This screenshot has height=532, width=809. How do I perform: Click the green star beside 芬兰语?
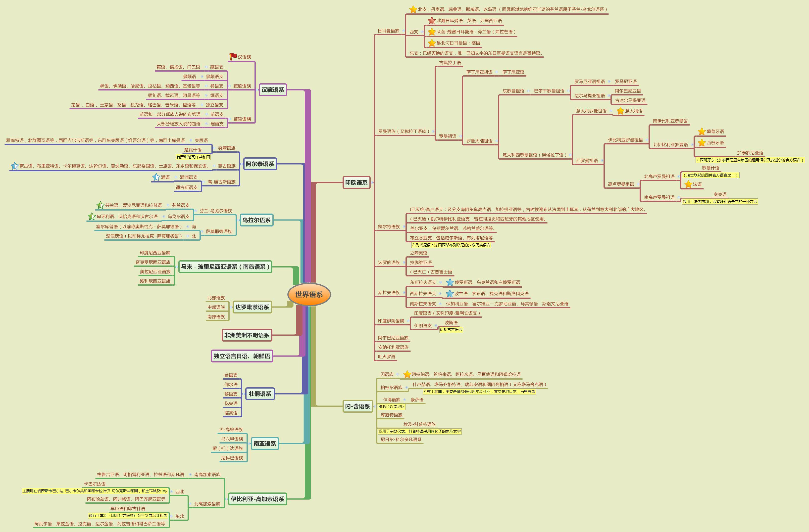[100, 205]
